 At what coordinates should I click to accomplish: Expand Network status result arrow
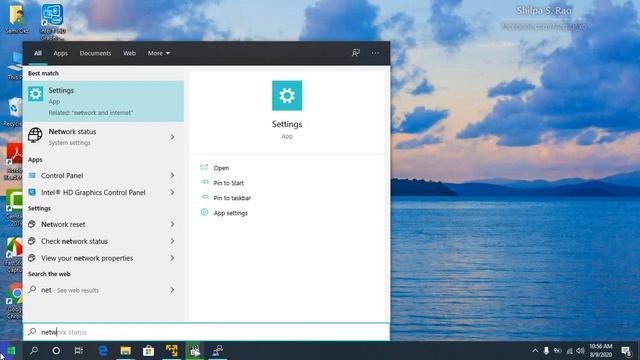(173, 137)
